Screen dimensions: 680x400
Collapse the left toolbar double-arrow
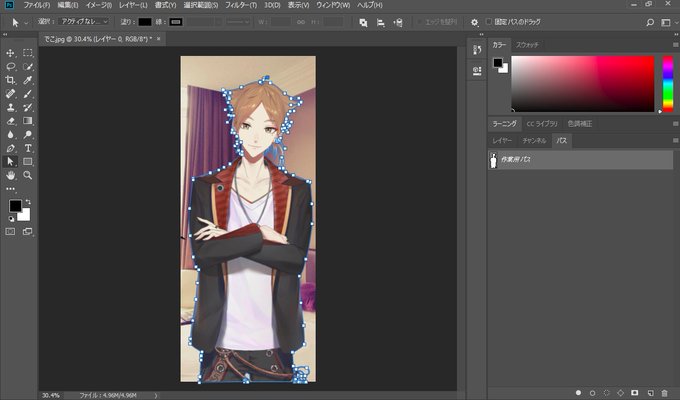point(5,34)
